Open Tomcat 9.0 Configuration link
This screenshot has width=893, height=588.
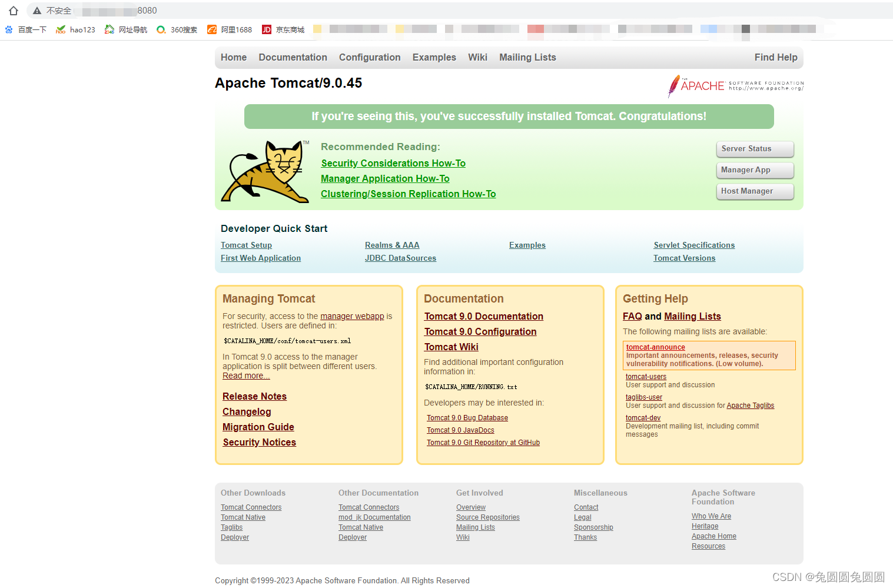(480, 331)
